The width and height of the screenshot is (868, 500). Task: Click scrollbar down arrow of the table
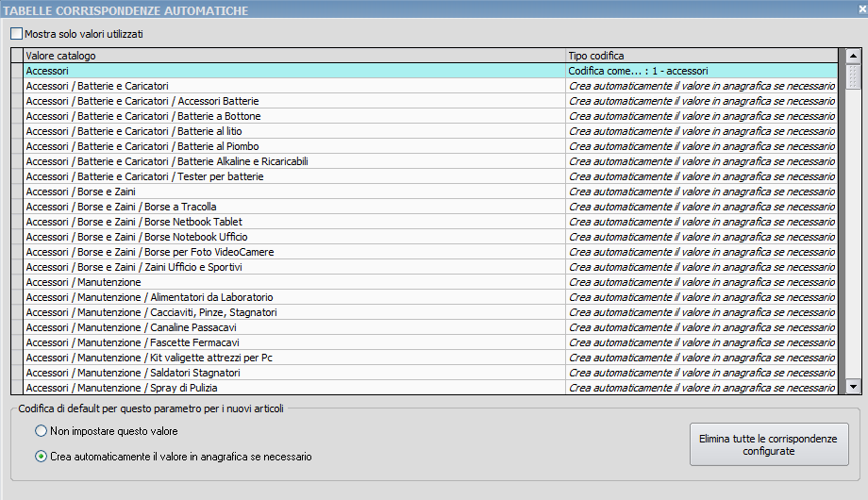pos(853,387)
